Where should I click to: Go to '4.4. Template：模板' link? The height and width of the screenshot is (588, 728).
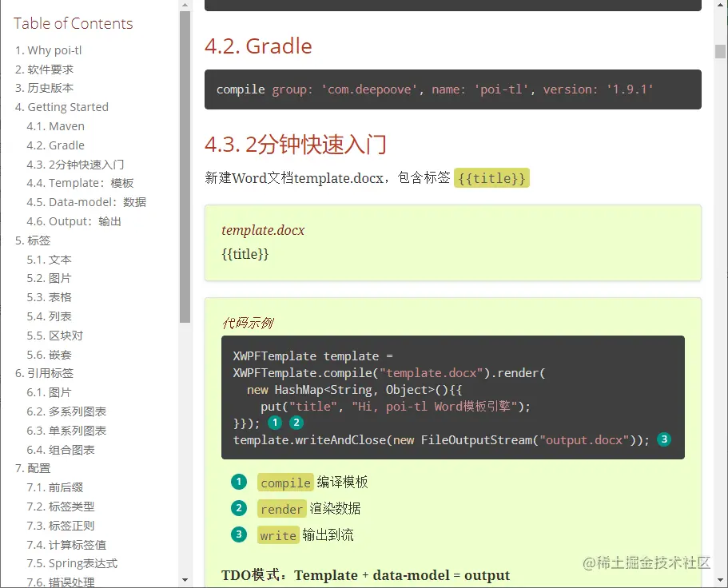(x=80, y=183)
